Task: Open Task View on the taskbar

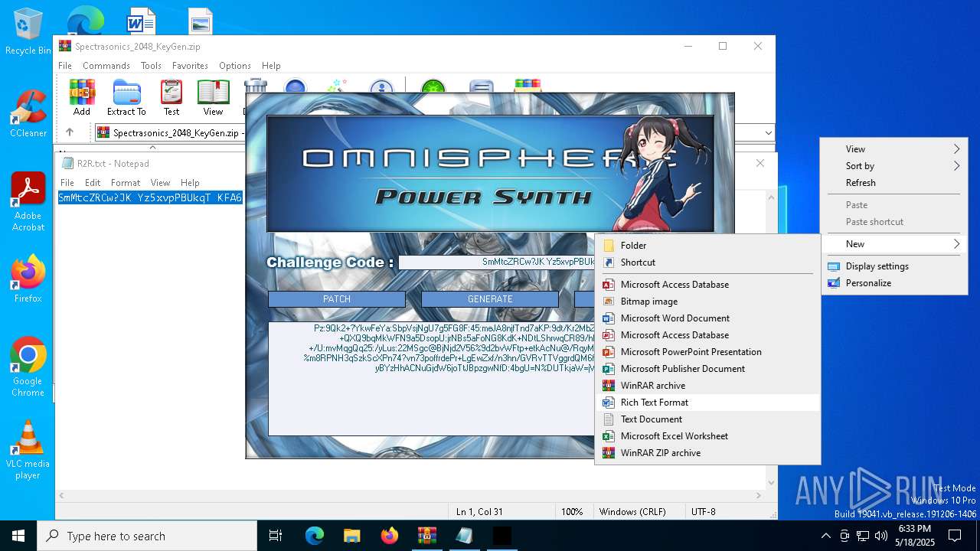Action: [276, 536]
